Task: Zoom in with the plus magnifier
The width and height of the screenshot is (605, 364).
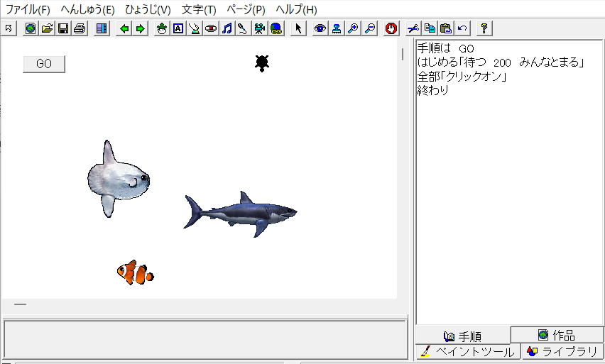Action: (x=353, y=28)
